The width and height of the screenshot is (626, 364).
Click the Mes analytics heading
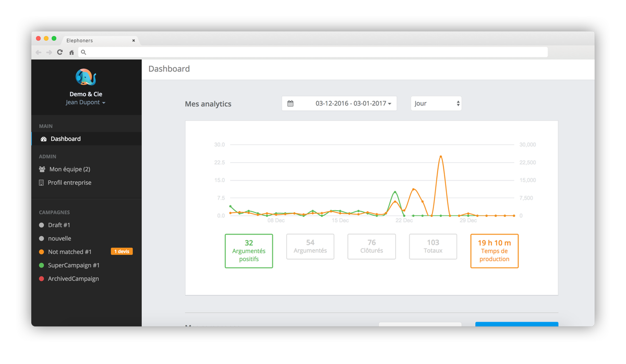click(x=208, y=104)
